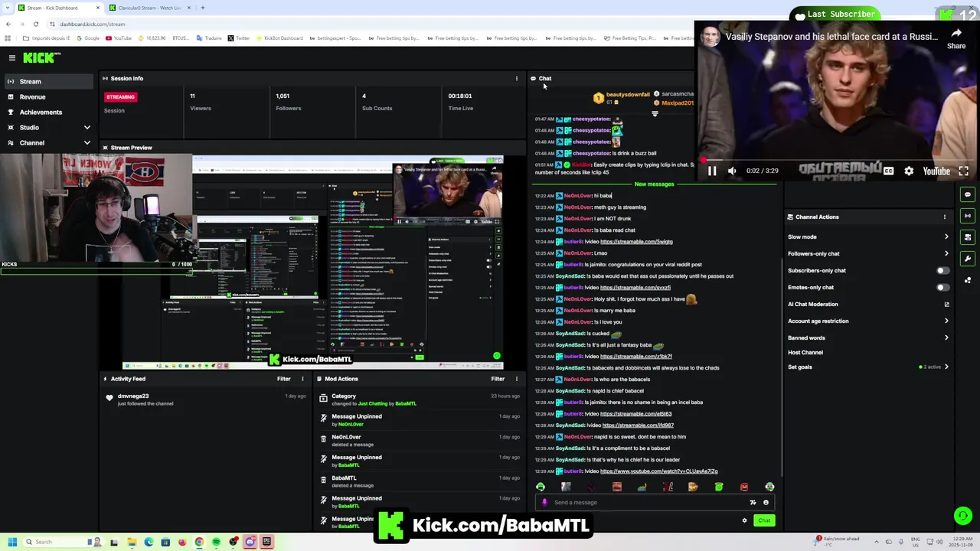Open the hamburger sidebar menu
Viewport: 980px width, 551px height.
(x=12, y=57)
